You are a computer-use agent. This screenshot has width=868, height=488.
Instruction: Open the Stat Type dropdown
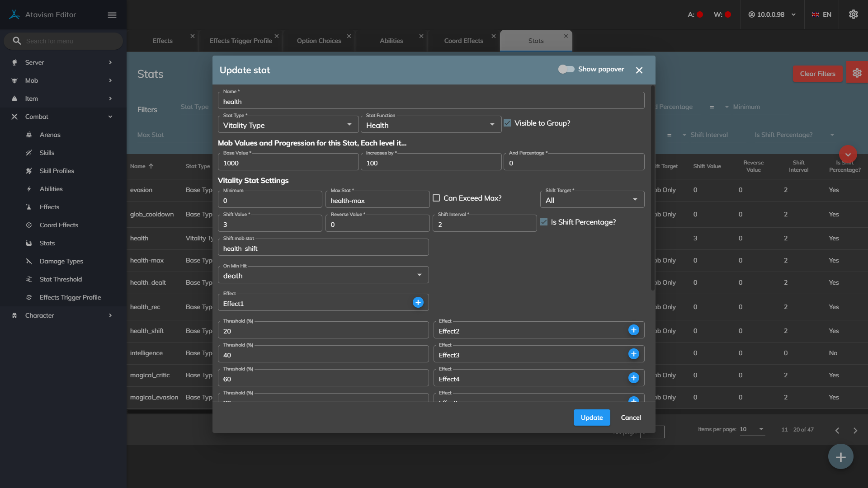(288, 125)
